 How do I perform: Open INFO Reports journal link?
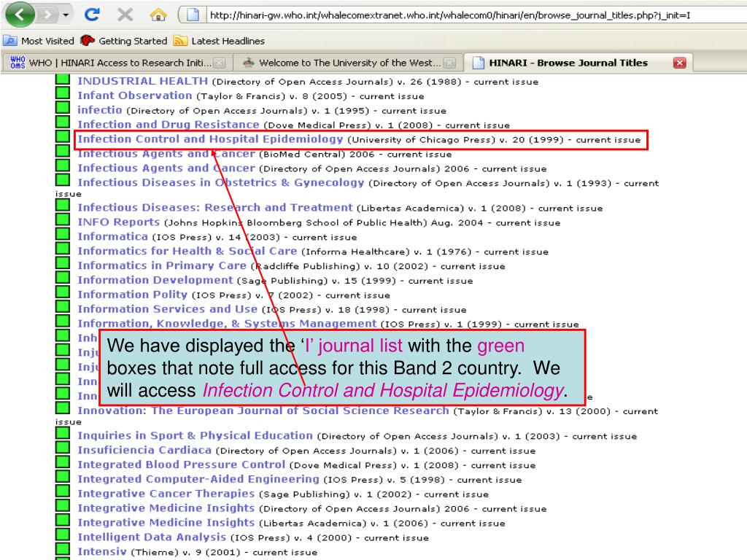(119, 222)
